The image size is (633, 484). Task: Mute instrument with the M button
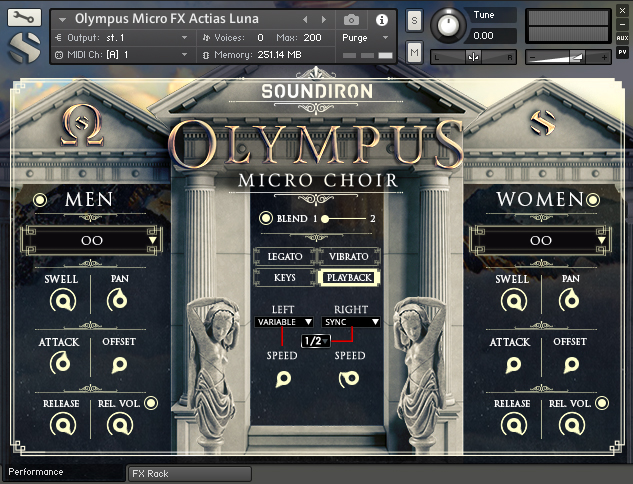coord(414,51)
